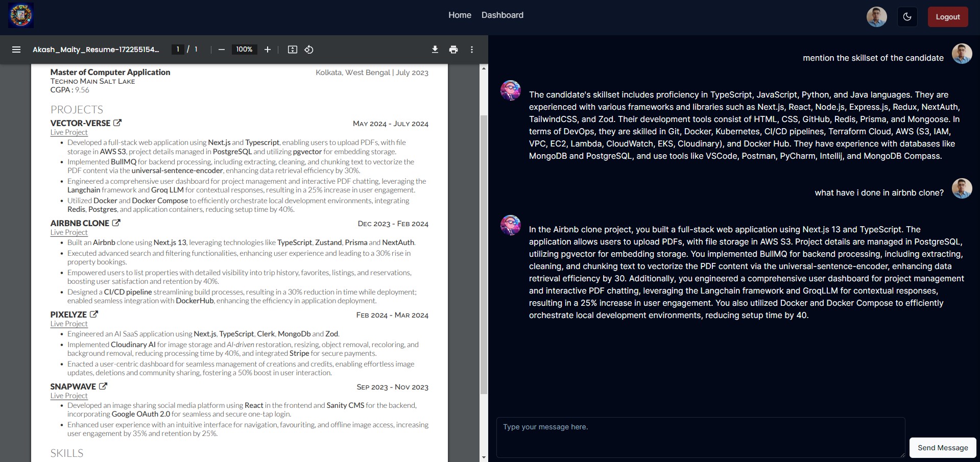980x462 pixels.
Task: Click bot avatar beside skillset answer
Action: tap(511, 90)
